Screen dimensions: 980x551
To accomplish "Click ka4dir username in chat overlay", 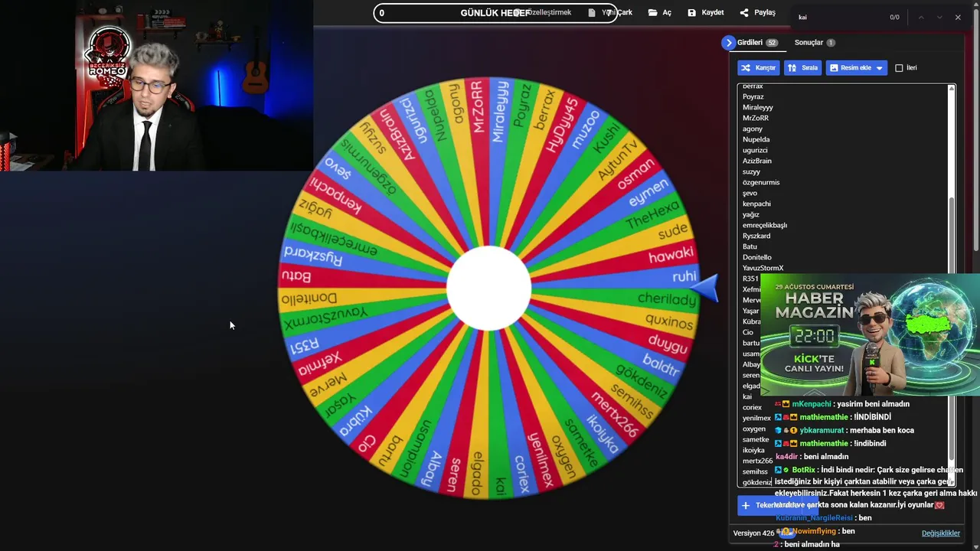I will 786,456.
